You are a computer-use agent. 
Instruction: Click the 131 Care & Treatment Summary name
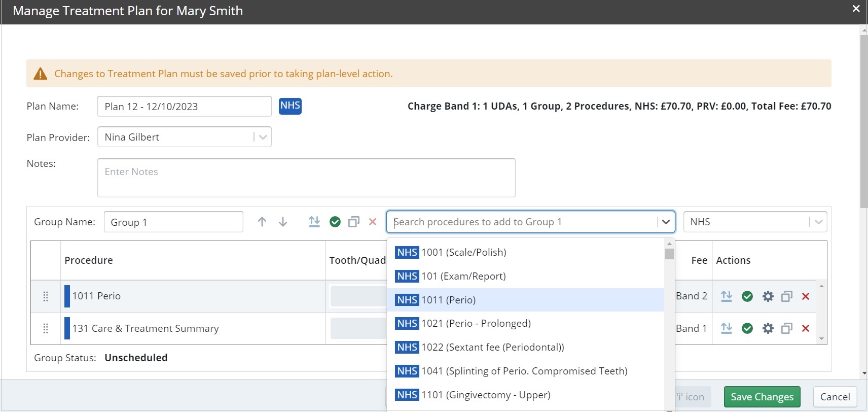click(146, 328)
